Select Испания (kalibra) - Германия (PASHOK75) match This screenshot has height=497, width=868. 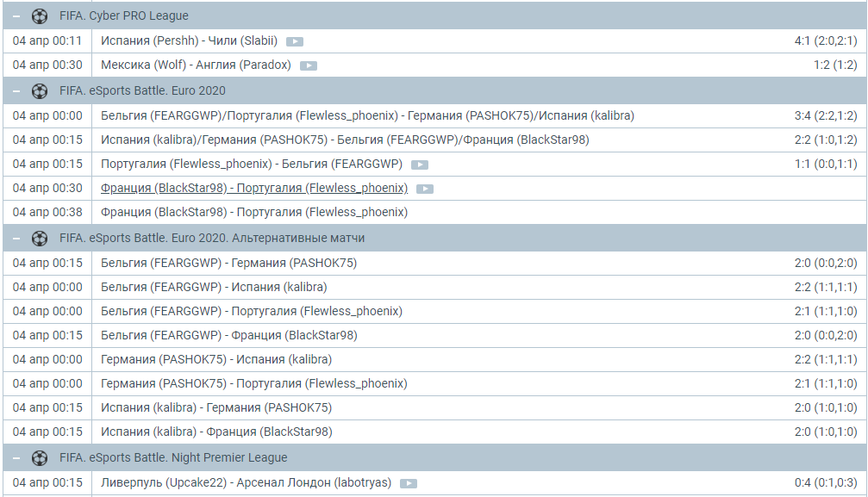[216, 407]
